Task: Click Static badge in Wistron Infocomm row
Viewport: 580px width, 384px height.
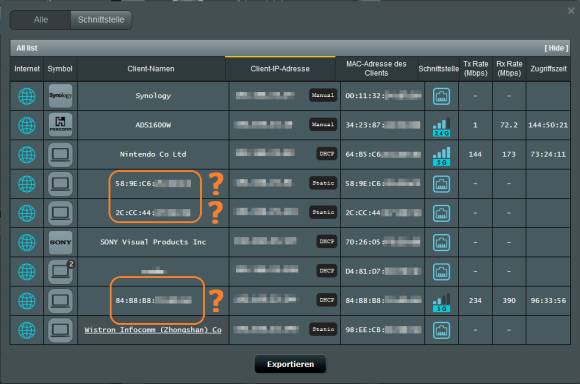Action: click(323, 329)
